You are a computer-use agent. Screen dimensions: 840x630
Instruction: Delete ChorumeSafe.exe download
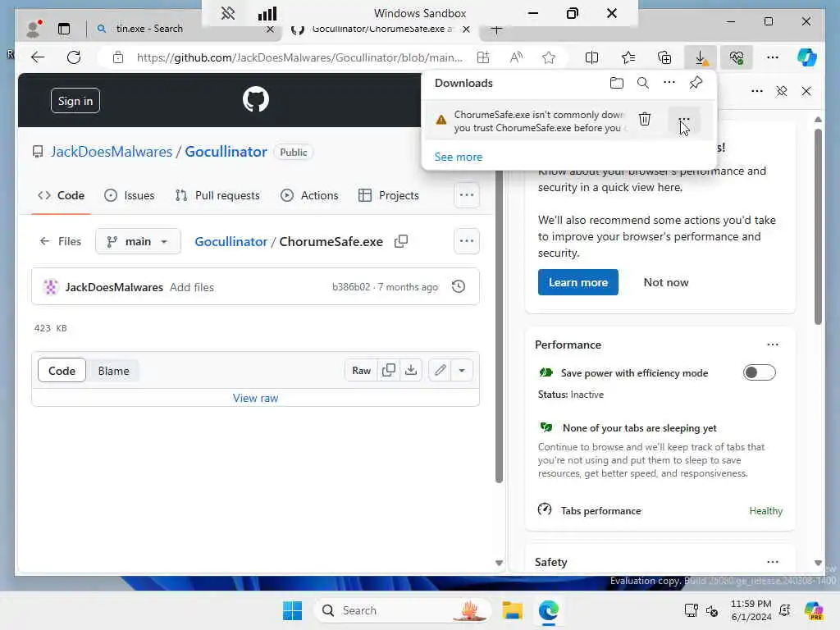pyautogui.click(x=645, y=119)
